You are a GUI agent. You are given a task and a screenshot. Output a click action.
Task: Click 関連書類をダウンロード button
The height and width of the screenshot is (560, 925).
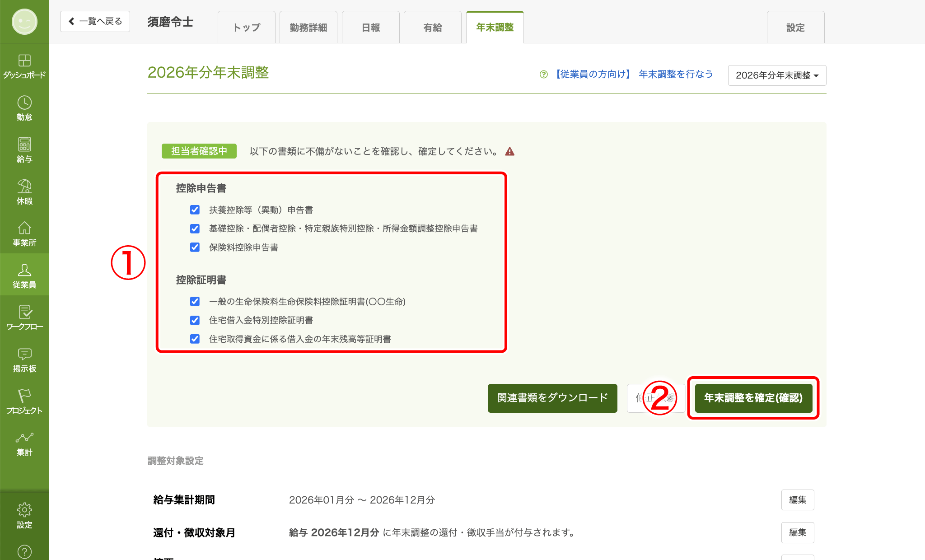pyautogui.click(x=552, y=398)
